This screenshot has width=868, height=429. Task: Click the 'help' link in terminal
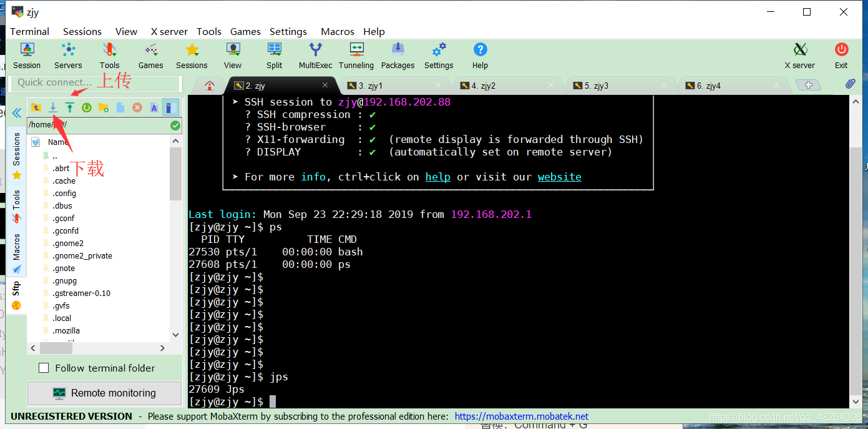coord(437,177)
